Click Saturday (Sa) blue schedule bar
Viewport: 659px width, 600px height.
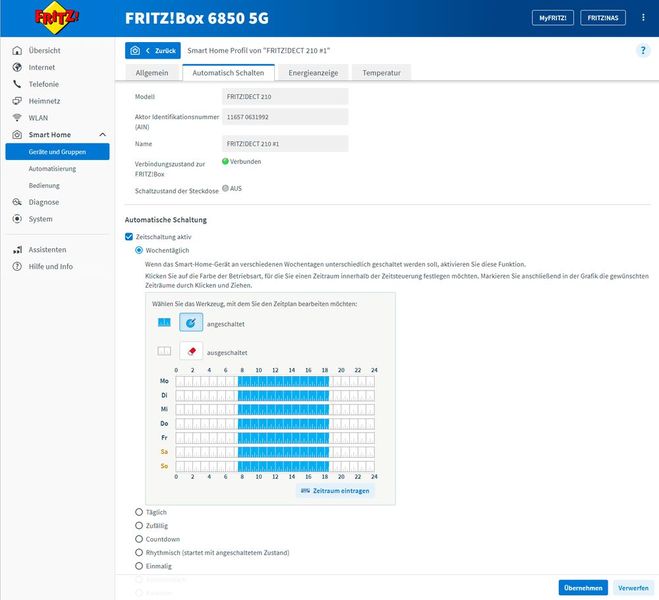(283, 452)
